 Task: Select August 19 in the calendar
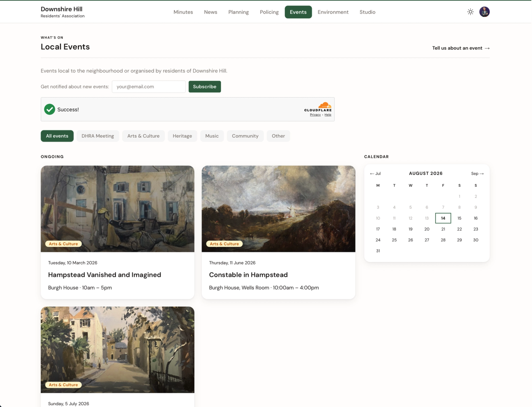point(410,229)
